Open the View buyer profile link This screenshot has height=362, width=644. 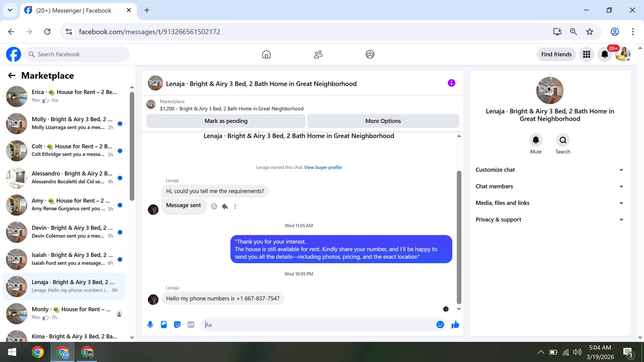point(323,167)
